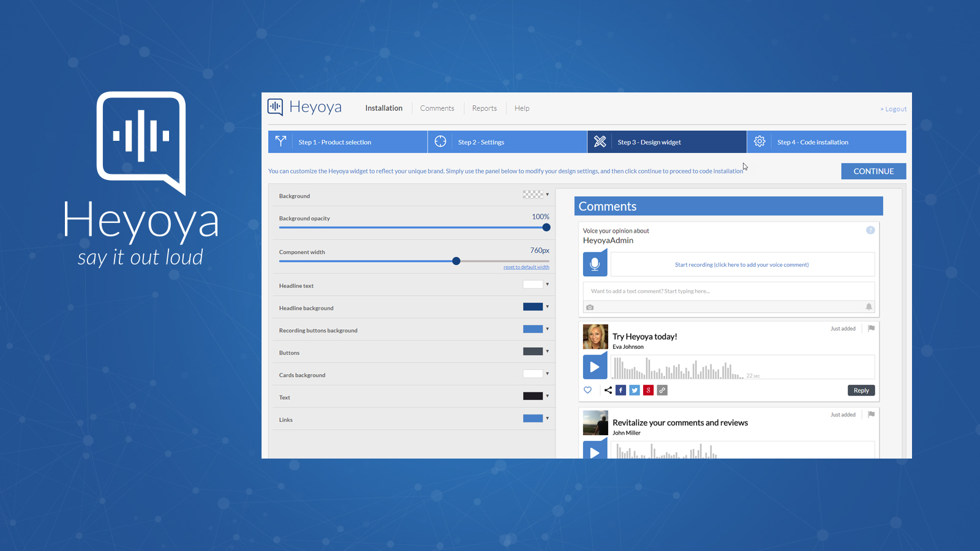Open the Background color dropdown arrow

548,195
